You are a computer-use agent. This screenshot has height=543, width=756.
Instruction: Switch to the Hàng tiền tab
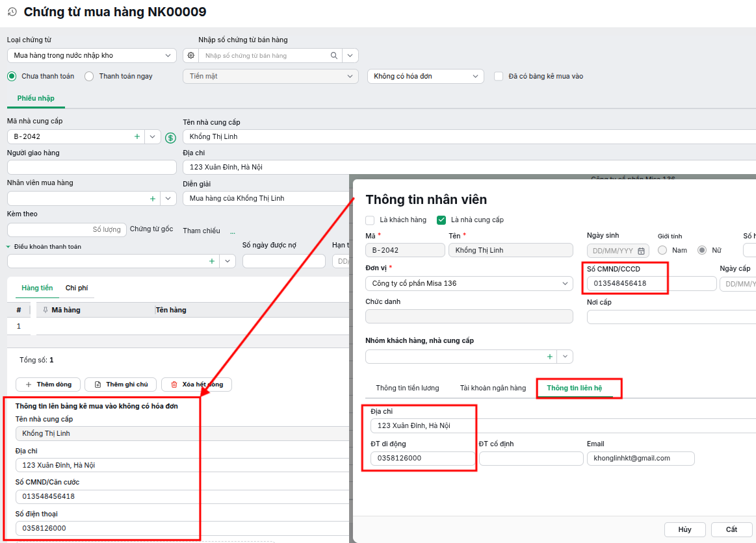[37, 288]
